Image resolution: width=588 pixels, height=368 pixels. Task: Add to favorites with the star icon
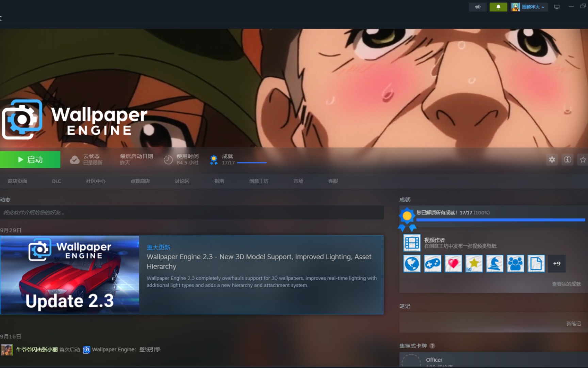[583, 159]
